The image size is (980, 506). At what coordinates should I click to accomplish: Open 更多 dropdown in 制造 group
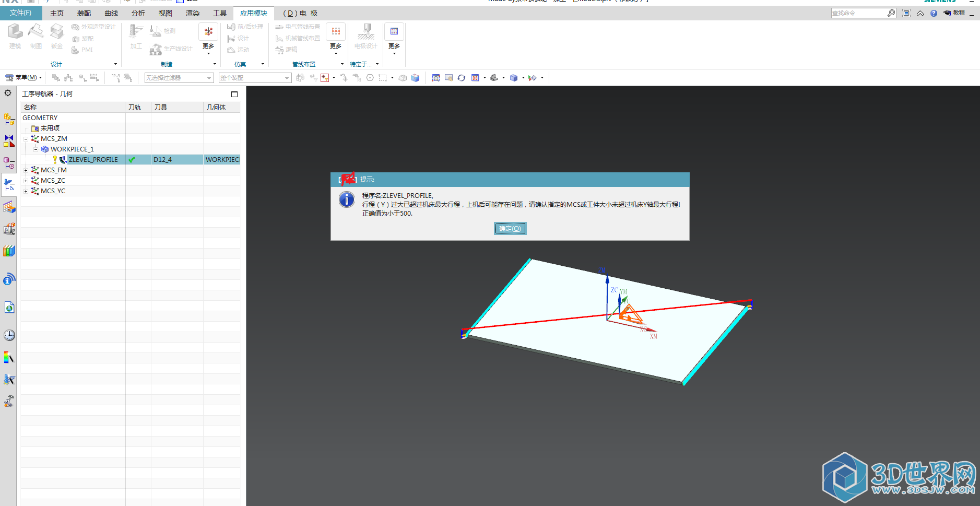click(208, 40)
